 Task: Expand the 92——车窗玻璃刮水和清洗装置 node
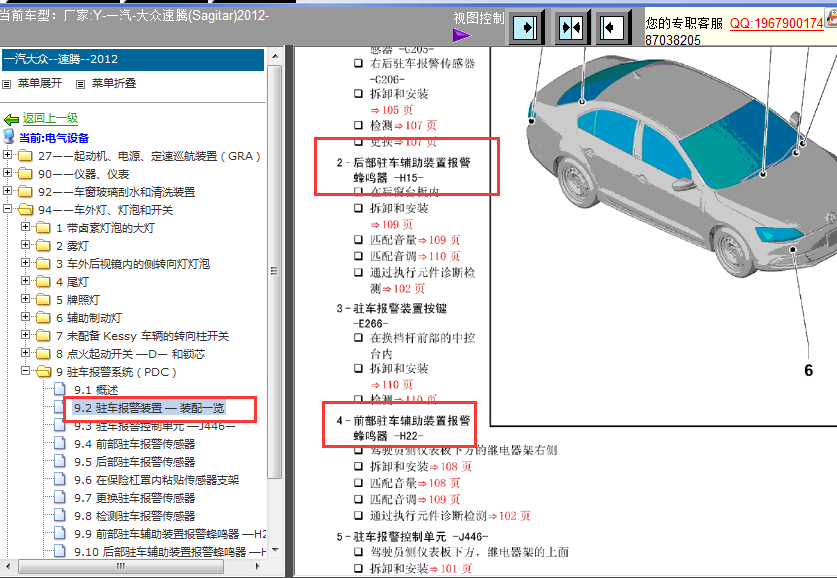pyautogui.click(x=7, y=191)
